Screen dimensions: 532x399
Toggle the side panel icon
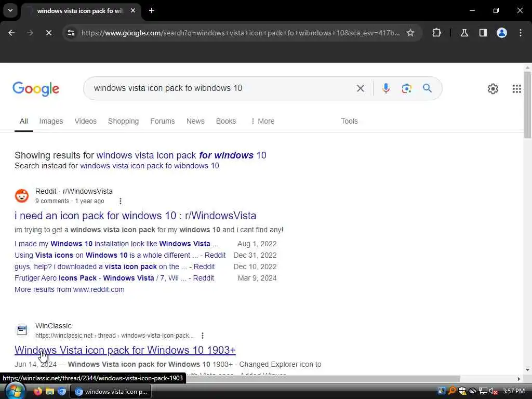pyautogui.click(x=483, y=33)
